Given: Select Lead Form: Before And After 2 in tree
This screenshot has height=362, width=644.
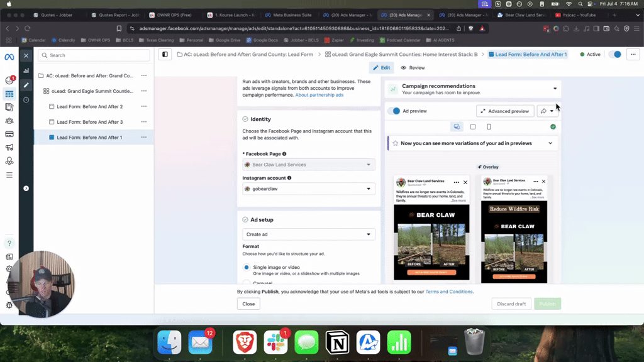Looking at the screenshot, I should (x=89, y=106).
